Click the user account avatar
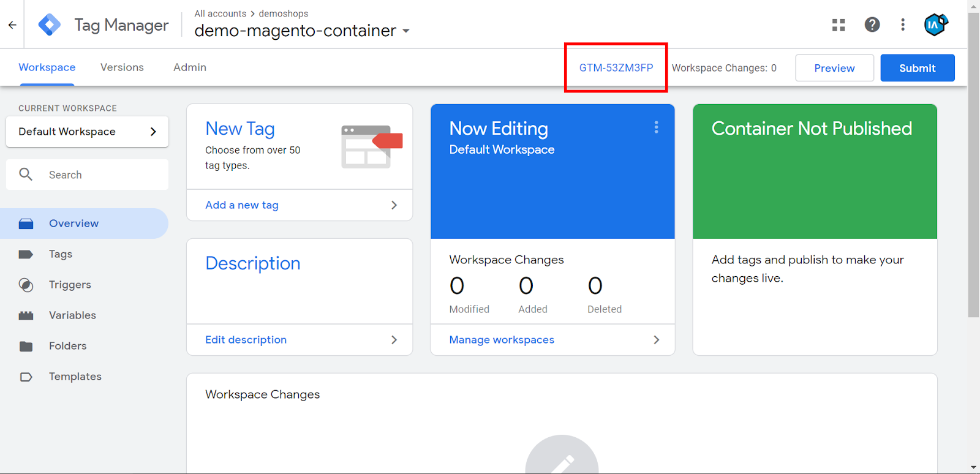This screenshot has width=980, height=474. point(935,25)
